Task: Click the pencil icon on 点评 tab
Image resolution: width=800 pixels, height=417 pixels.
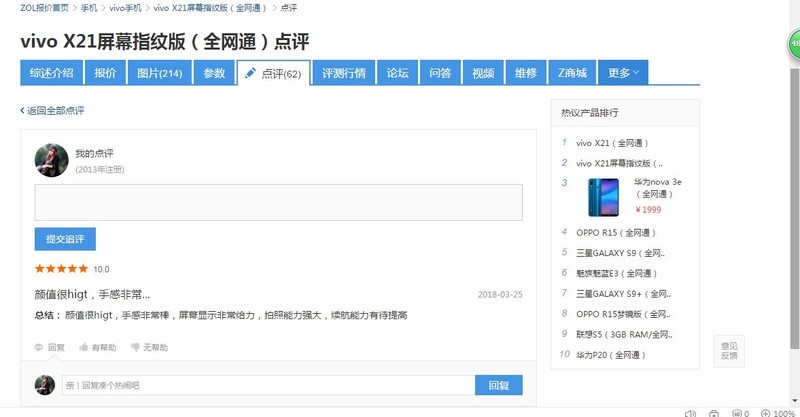Action: (x=250, y=73)
